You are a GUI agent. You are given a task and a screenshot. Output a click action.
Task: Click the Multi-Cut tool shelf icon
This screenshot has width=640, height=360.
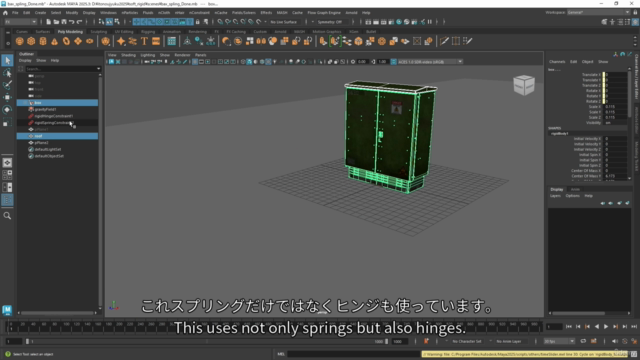tap(444, 41)
